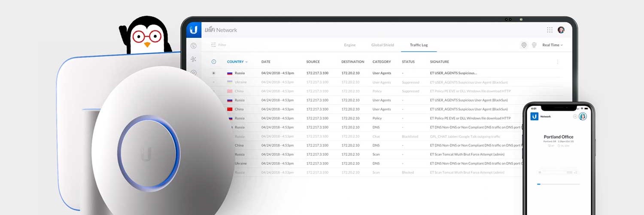644x215 pixels.
Task: Click the info circle icon in the table header
Action: (x=214, y=61)
